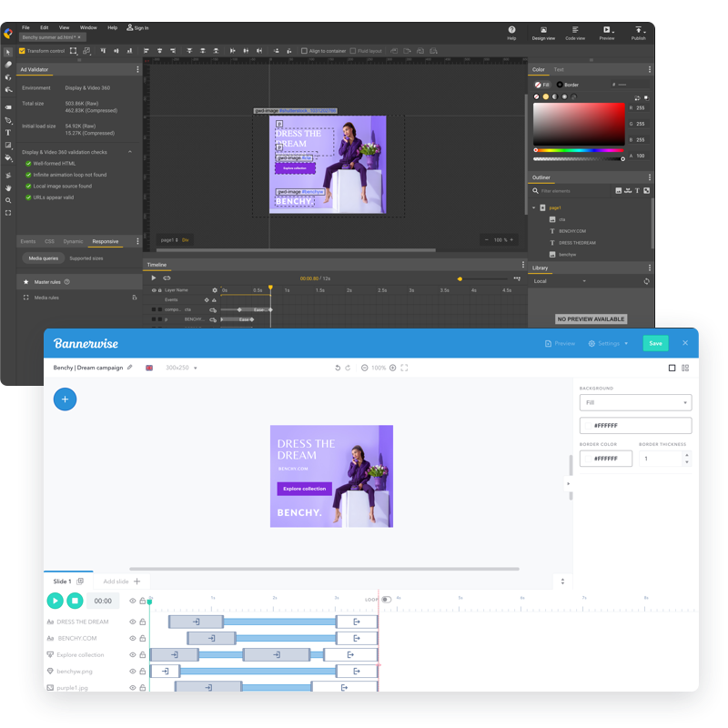Click the alpha transparency slider
This screenshot has height=728, width=728.
pyautogui.click(x=579, y=158)
